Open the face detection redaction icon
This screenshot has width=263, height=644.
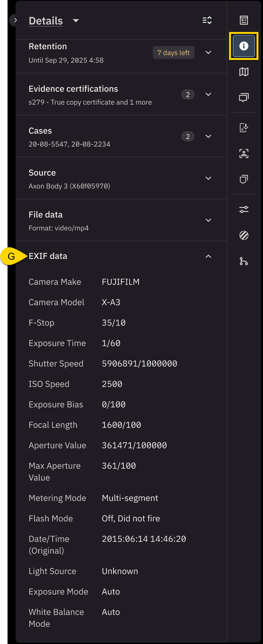tap(244, 154)
